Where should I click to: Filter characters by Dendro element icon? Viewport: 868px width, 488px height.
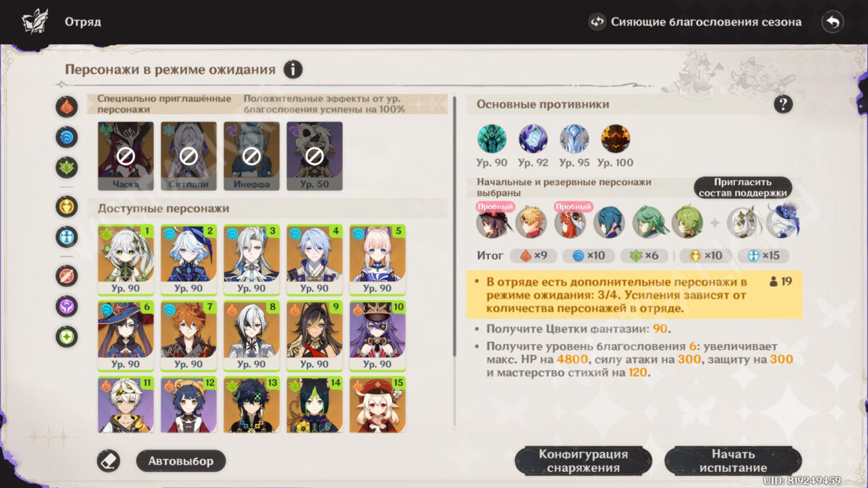click(67, 167)
